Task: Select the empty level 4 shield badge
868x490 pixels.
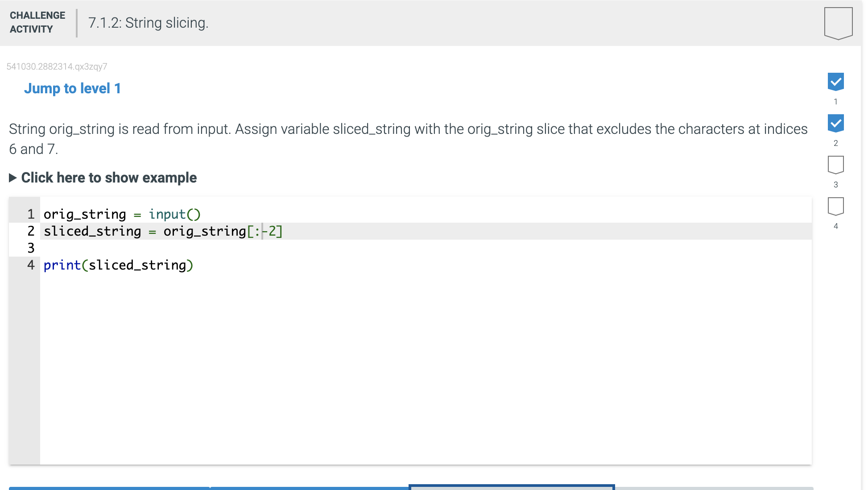Action: click(835, 206)
